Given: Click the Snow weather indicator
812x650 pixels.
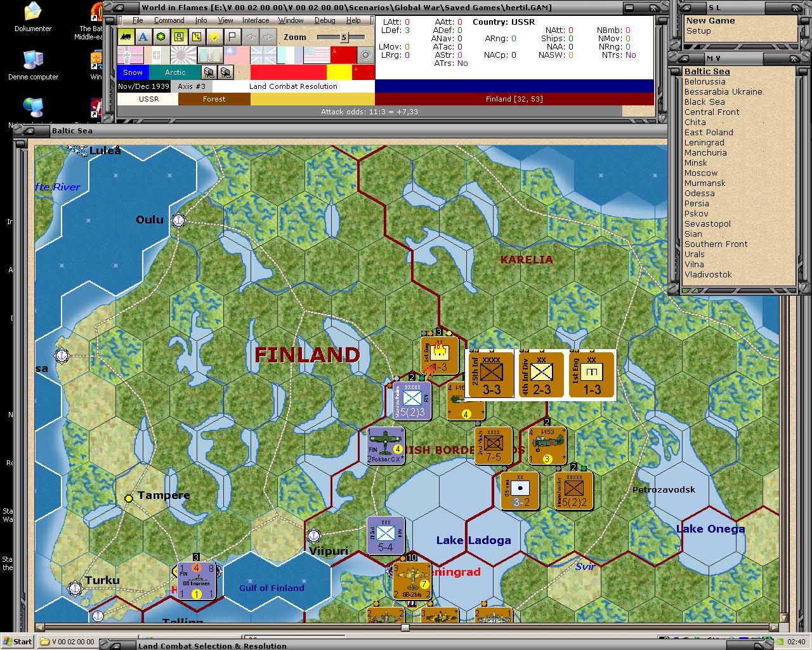Looking at the screenshot, I should click(x=133, y=72).
